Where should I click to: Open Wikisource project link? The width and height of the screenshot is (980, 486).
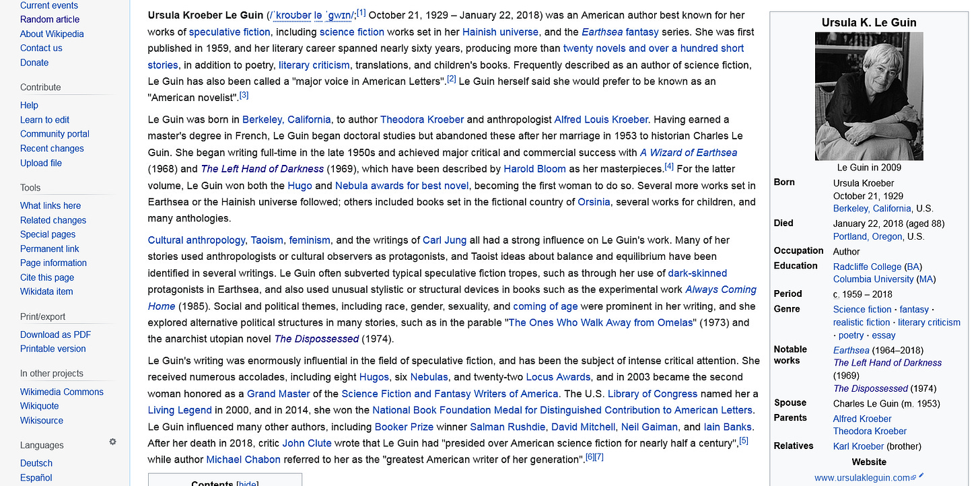point(42,420)
